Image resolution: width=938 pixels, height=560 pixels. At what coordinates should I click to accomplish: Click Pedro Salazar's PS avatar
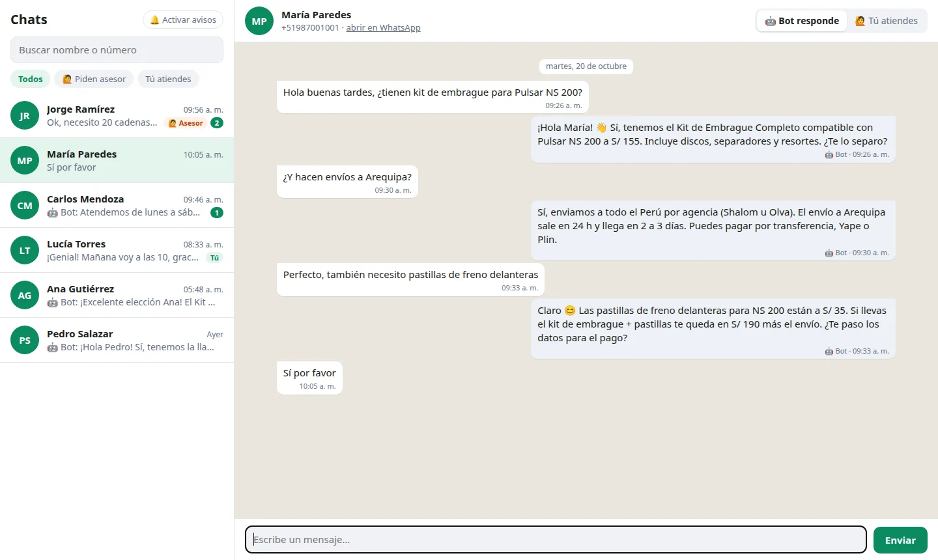coord(25,341)
